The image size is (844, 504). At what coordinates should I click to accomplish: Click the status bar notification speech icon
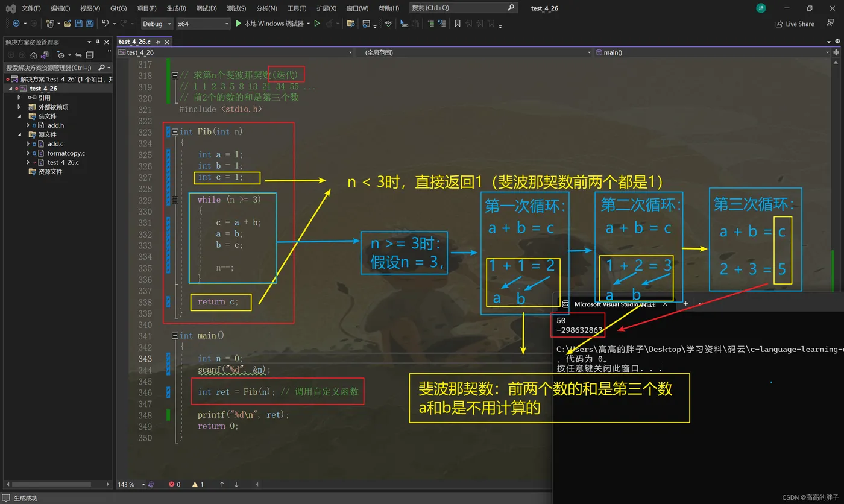(7, 498)
